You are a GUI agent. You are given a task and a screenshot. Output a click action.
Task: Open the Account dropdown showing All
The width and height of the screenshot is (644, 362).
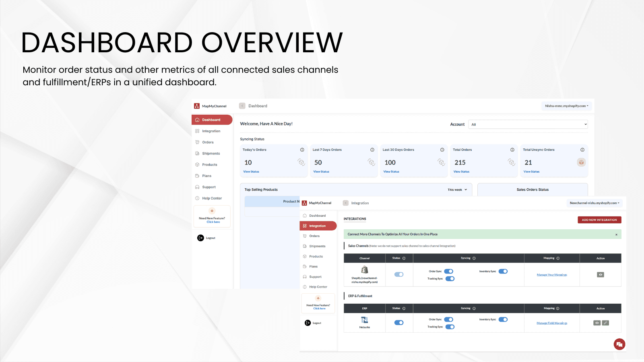(x=528, y=124)
